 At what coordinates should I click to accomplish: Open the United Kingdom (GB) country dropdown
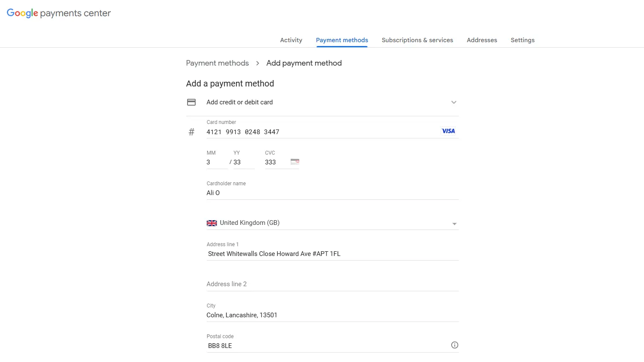[333, 223]
